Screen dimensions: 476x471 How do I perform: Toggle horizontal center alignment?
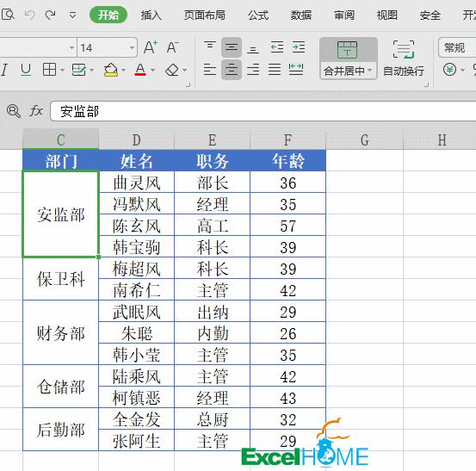[232, 70]
